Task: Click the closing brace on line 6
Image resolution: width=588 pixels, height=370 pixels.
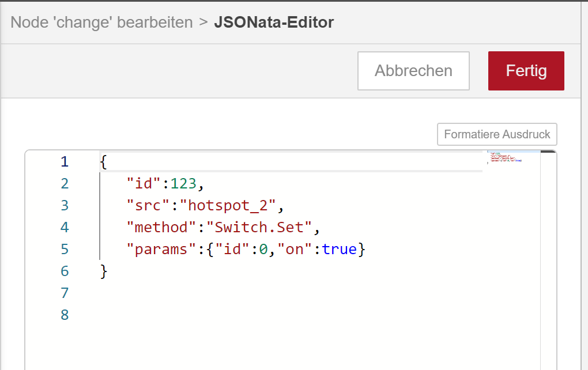Action: [104, 271]
